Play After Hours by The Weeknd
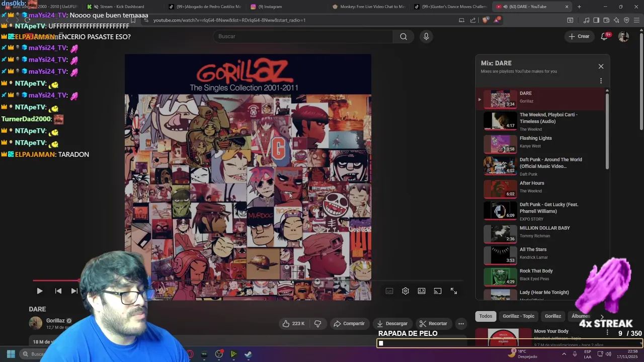644x362 pixels. tap(539, 189)
